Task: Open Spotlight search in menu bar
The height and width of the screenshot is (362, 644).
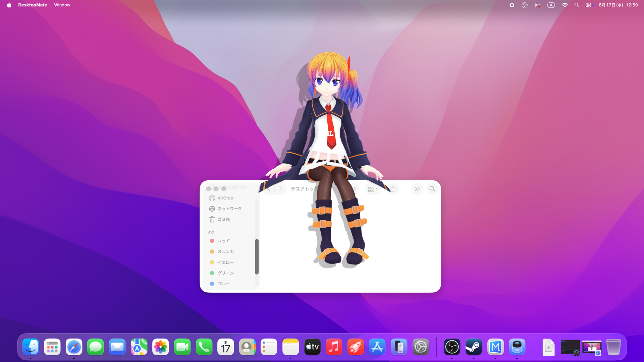Action: (577, 5)
